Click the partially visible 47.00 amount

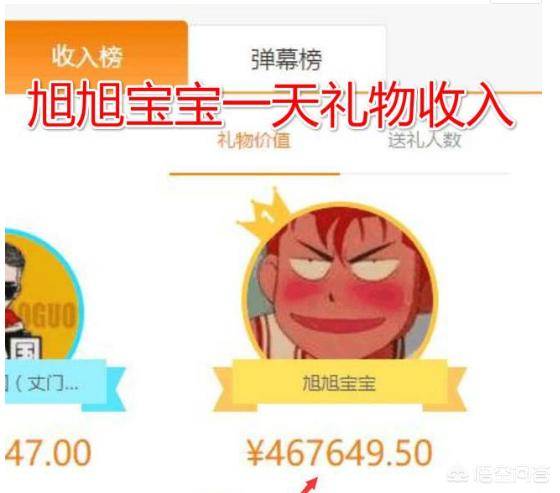(48, 453)
